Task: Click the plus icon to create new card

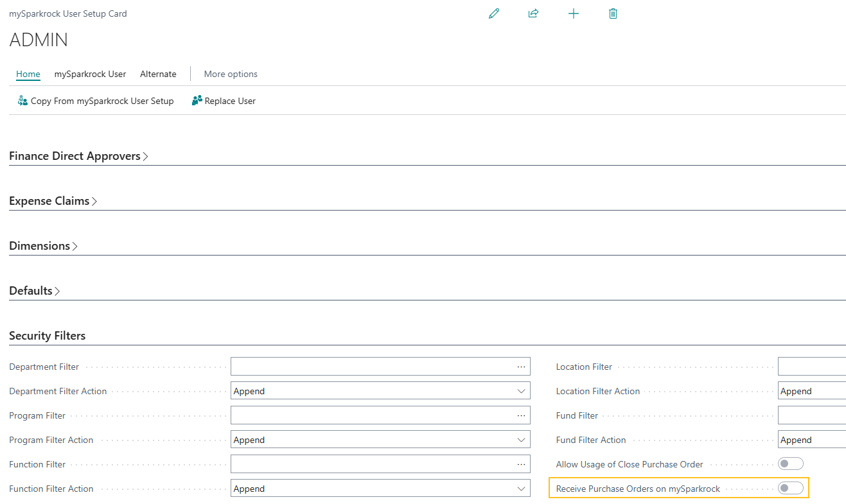Action: pos(573,13)
